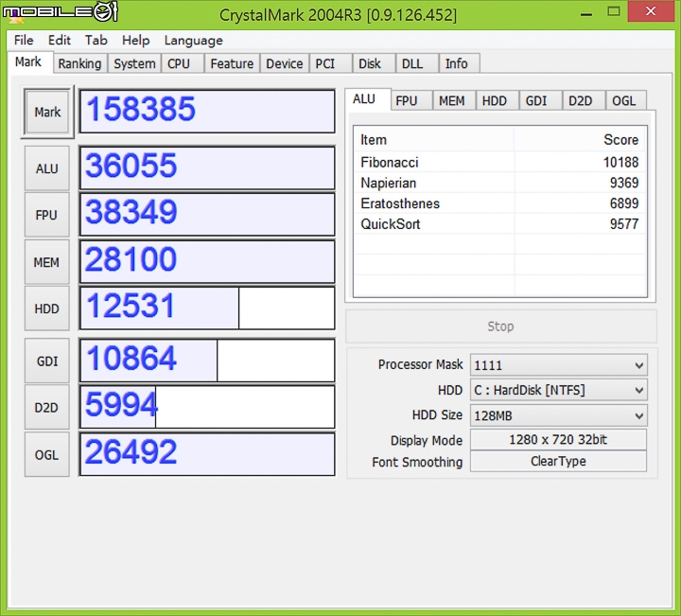
Task: Show OGL details tab in results panel
Action: (x=624, y=101)
